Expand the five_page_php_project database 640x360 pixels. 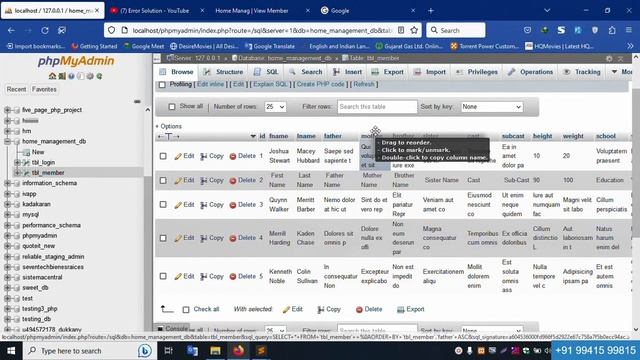(x=7, y=110)
